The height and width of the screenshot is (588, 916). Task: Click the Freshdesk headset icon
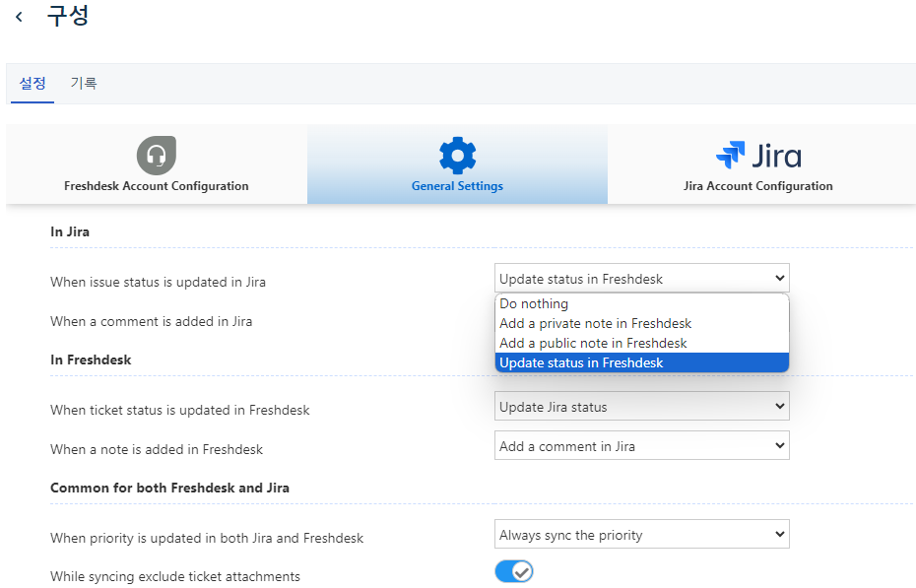point(157,156)
